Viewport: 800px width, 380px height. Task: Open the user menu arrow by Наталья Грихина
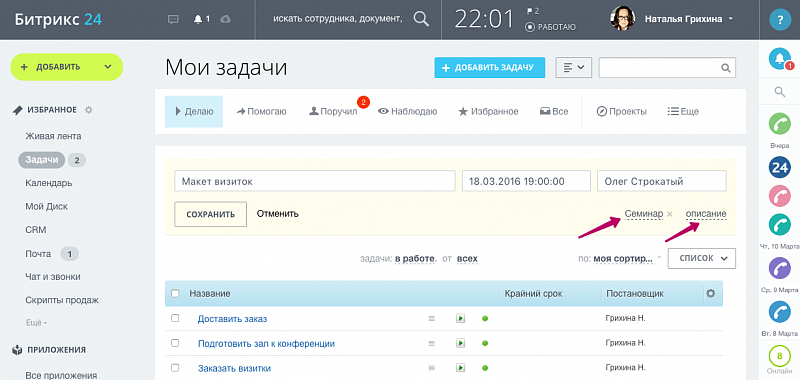tap(731, 19)
